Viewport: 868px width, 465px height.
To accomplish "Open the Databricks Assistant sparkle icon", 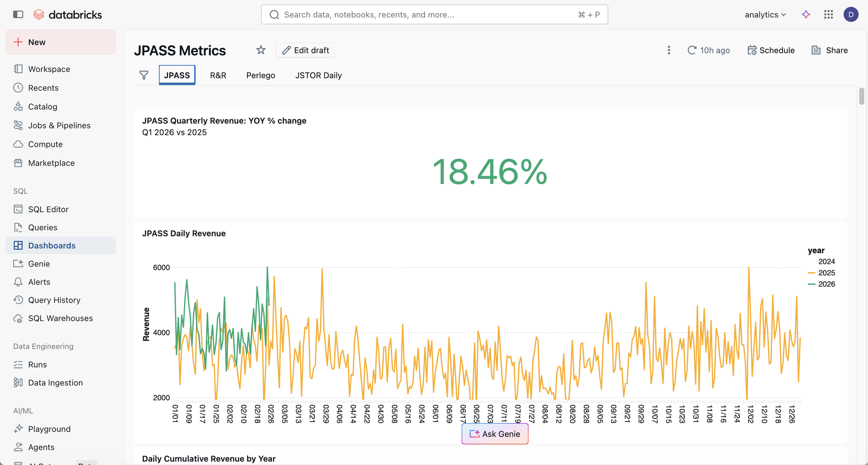I will (x=806, y=14).
